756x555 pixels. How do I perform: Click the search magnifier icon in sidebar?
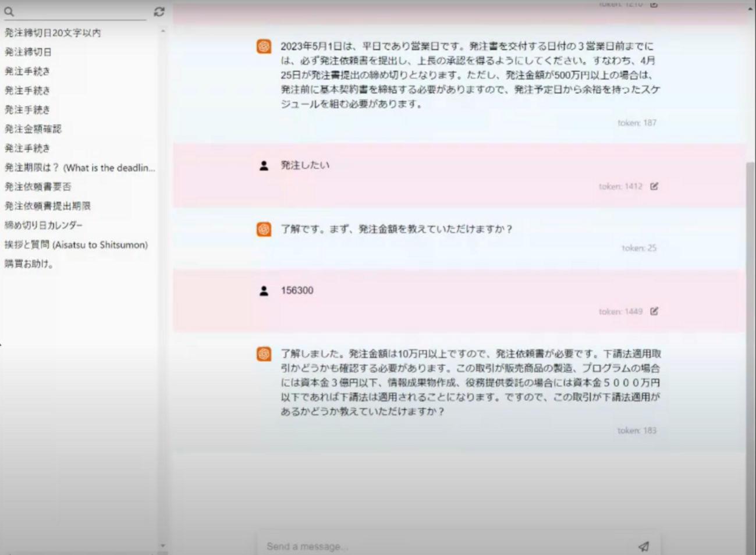click(9, 12)
